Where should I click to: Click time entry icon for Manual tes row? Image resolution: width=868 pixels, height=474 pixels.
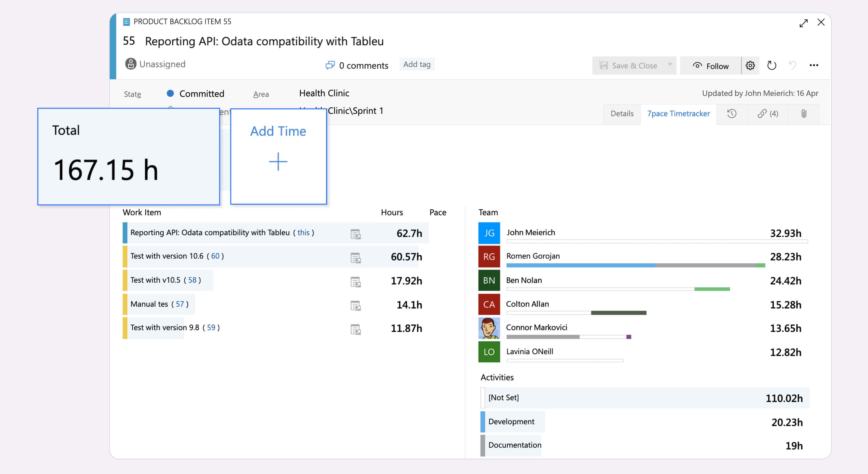point(356,306)
